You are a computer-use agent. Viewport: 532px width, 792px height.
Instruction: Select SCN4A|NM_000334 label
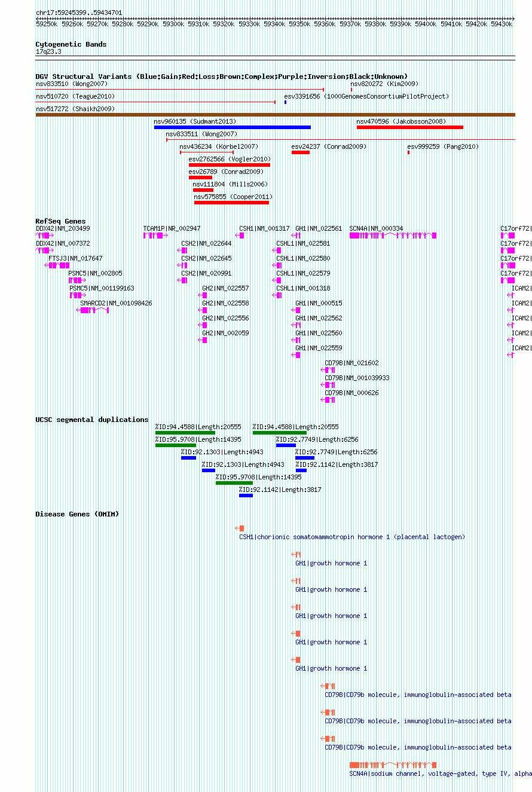376,229
